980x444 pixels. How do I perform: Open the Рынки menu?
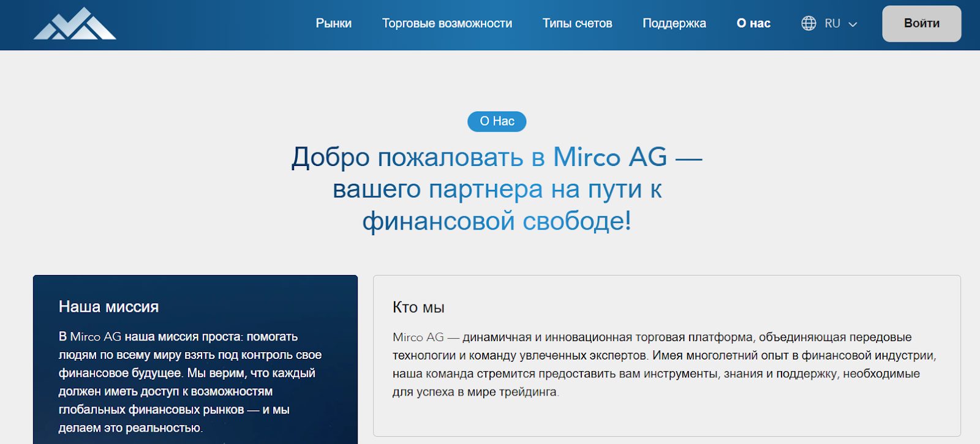tap(333, 23)
